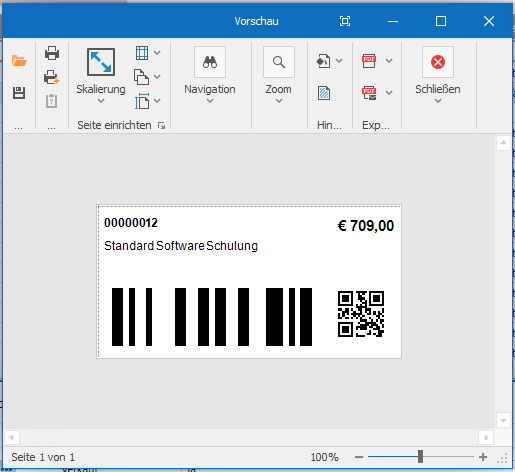Click the Vorschau window title
Image resolution: width=515 pixels, height=472 pixels.
tap(256, 21)
